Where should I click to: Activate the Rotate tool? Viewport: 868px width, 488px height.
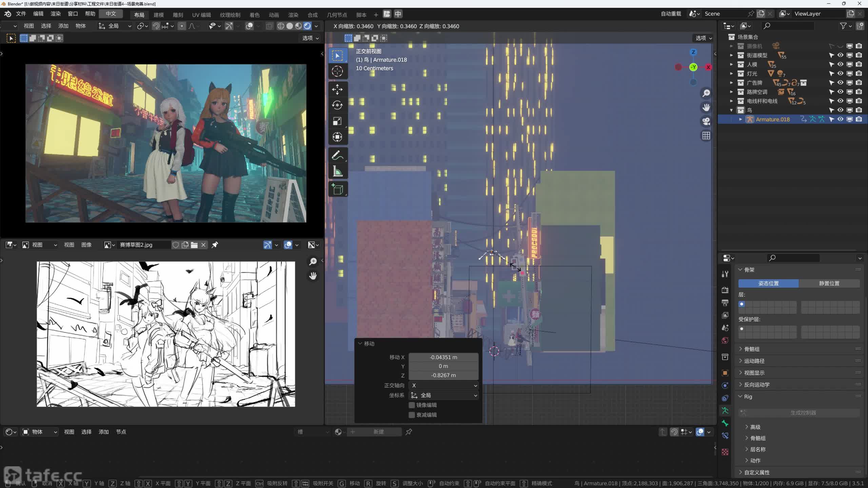(337, 105)
